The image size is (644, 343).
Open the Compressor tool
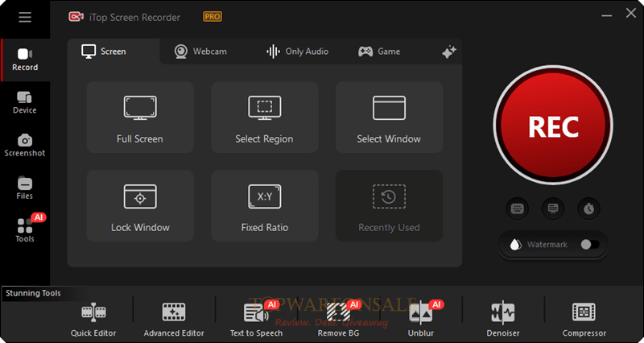click(x=584, y=320)
